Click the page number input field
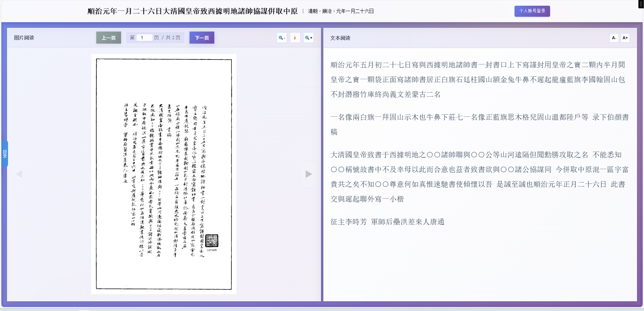644x311 pixels. click(x=144, y=38)
